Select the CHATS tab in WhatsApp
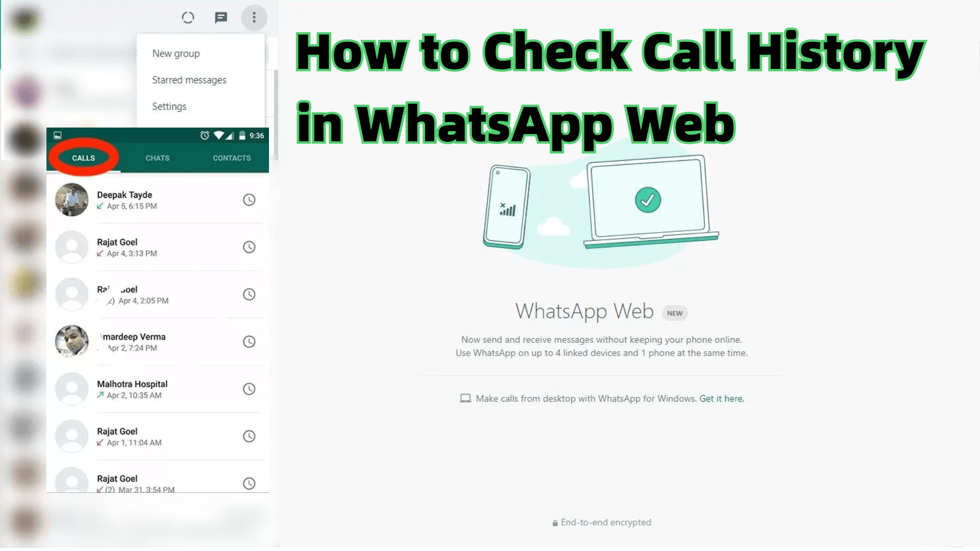Viewport: 980px width, 551px height. tap(157, 158)
